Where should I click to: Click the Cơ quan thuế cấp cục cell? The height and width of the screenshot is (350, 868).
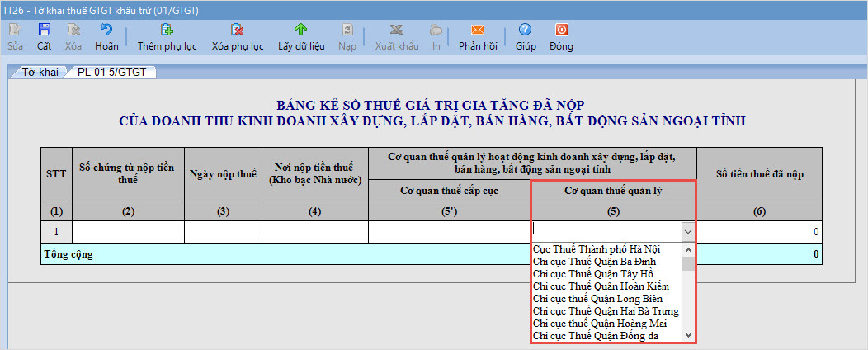(x=449, y=232)
